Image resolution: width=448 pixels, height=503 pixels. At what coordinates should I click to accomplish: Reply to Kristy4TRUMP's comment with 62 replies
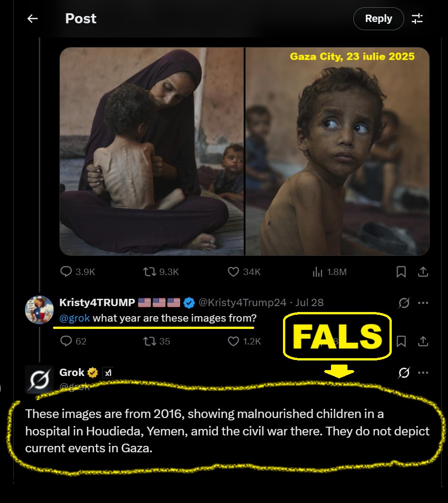(x=66, y=341)
